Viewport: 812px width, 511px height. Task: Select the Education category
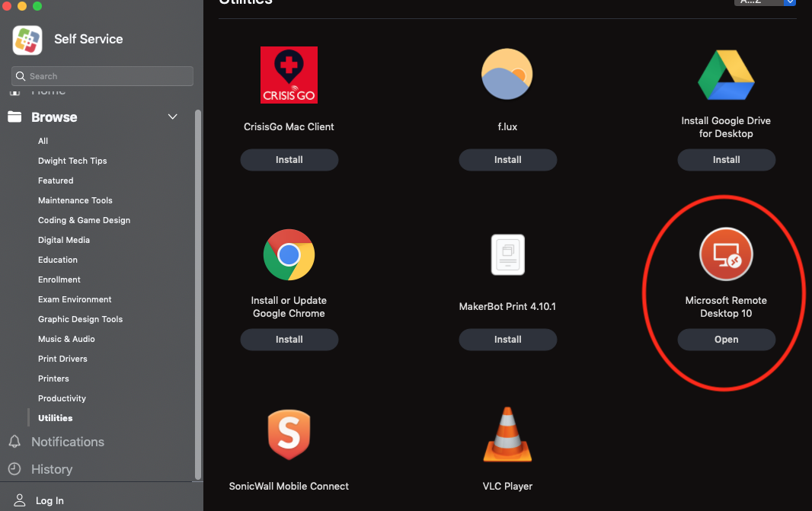pyautogui.click(x=57, y=260)
